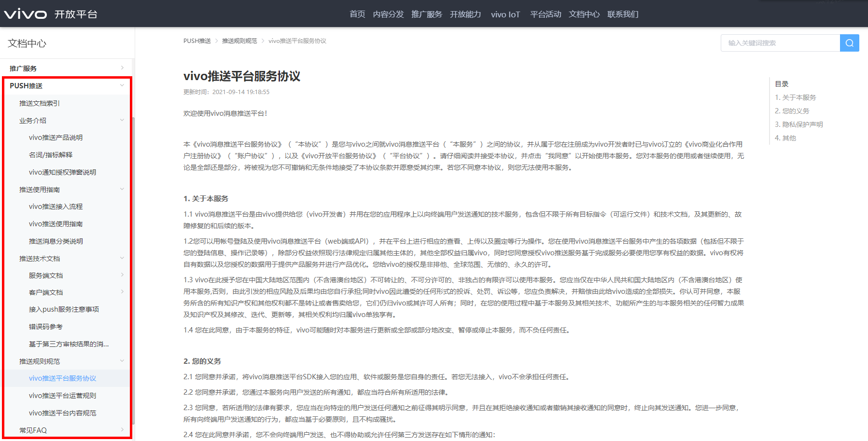Focus the keyword search input field
Viewport: 868px width, 441px height.
tap(780, 43)
